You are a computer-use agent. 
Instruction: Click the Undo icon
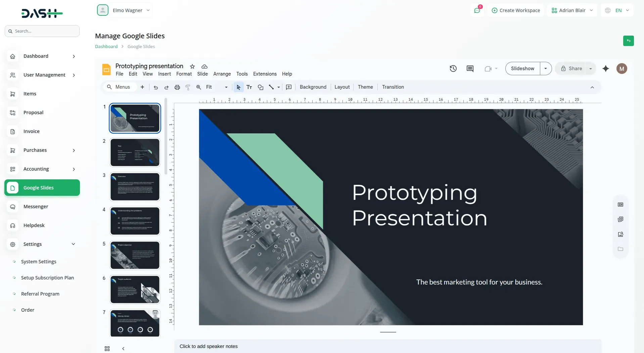tap(155, 87)
